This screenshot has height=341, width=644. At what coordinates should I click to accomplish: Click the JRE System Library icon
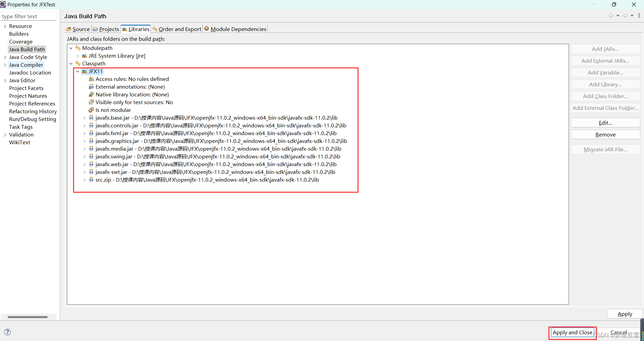click(84, 56)
